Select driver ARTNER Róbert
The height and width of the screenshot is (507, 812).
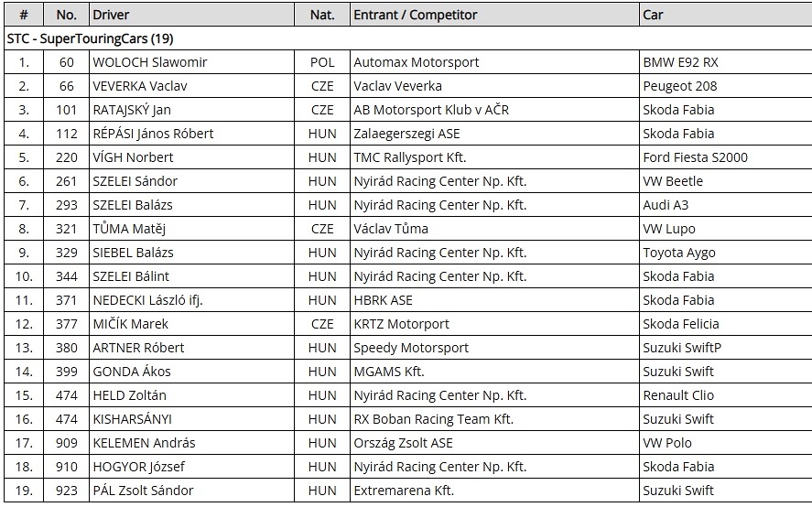pos(138,348)
